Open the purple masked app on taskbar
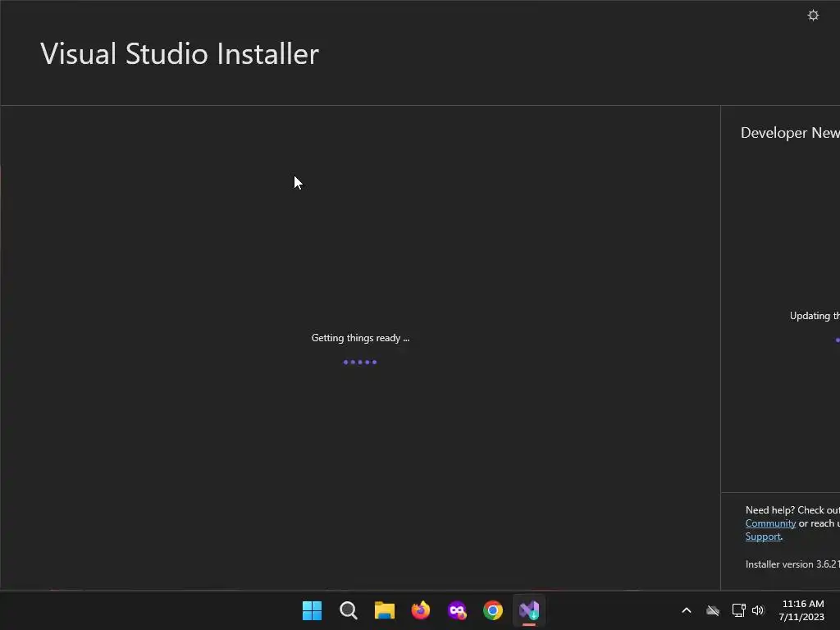This screenshot has width=840, height=630. pos(457,610)
